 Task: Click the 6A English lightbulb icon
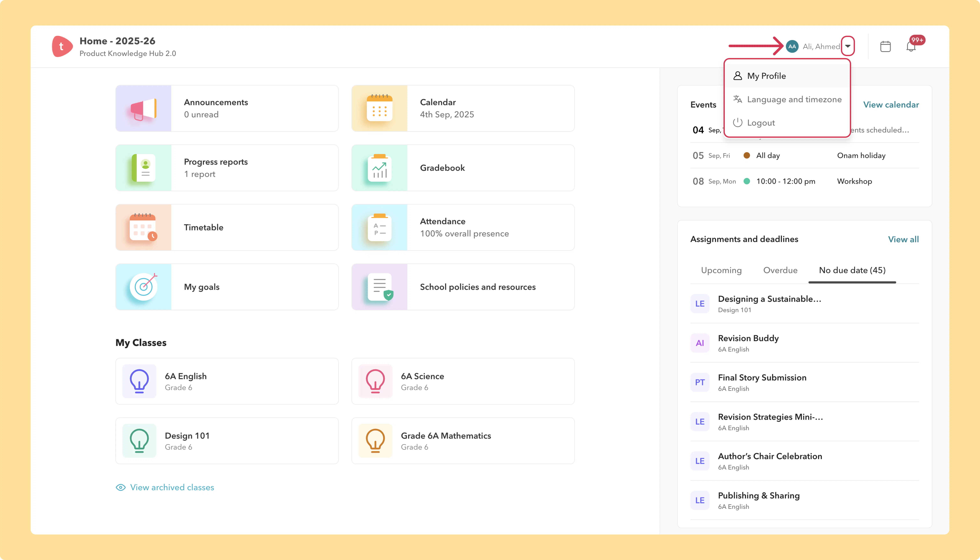click(x=139, y=381)
